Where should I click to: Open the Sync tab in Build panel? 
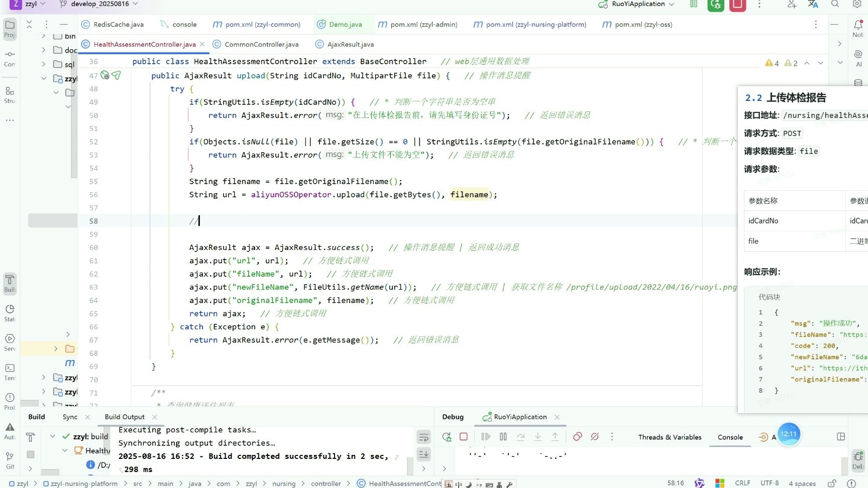pyautogui.click(x=70, y=417)
